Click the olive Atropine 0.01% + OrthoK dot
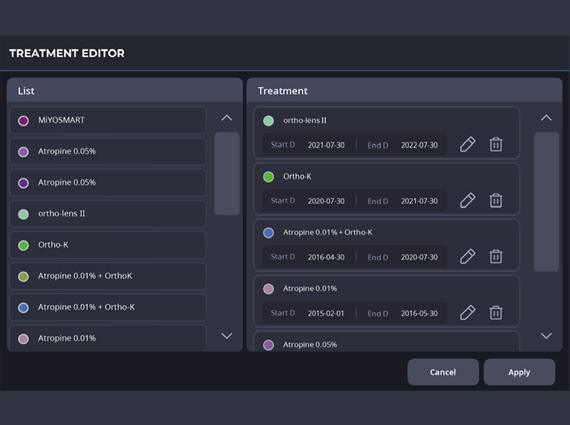This screenshot has width=570, height=425. point(24,277)
